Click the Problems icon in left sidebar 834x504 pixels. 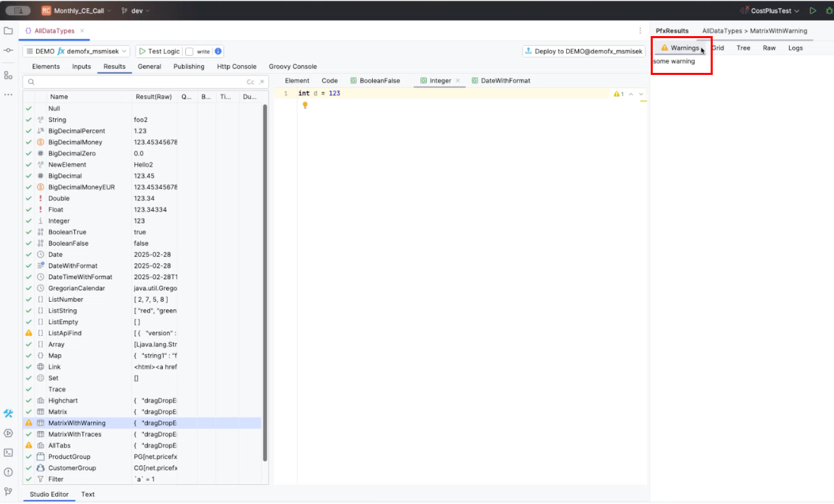(x=8, y=472)
